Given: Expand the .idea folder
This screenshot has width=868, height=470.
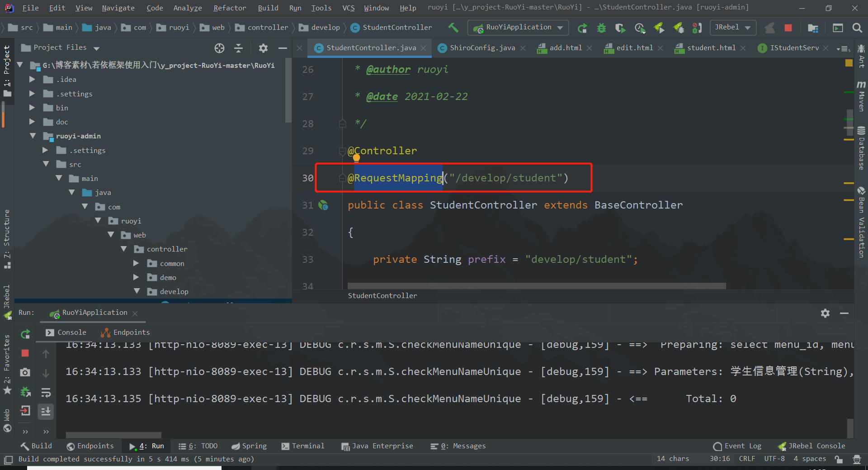Looking at the screenshot, I should 32,79.
